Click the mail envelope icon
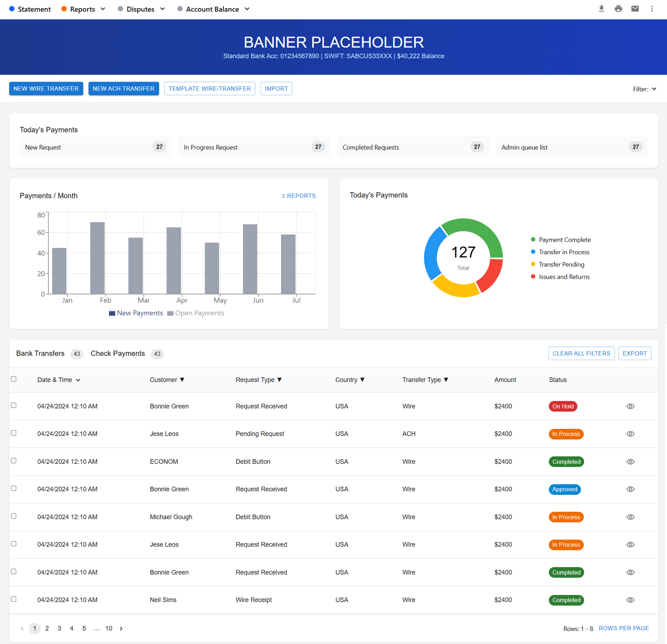 coord(635,9)
